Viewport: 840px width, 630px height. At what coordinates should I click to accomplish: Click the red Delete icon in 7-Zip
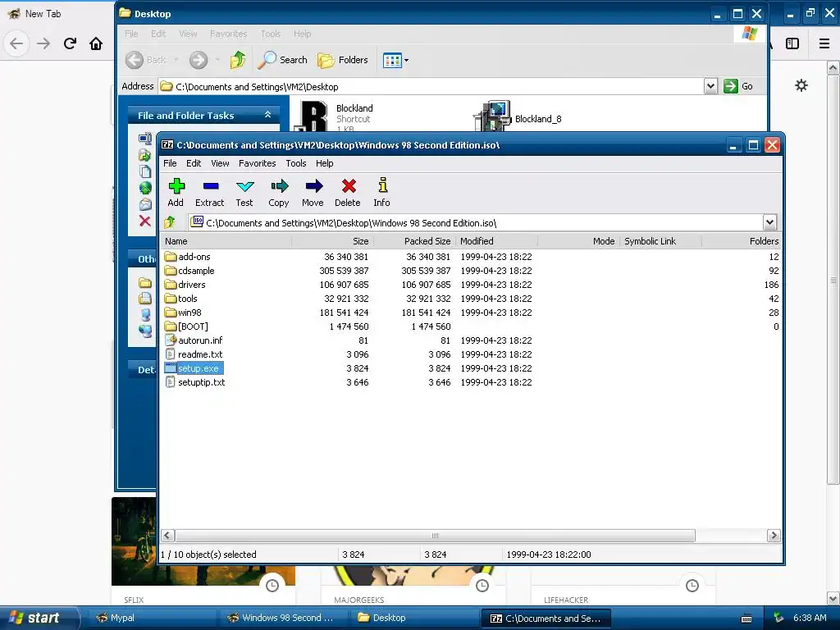click(348, 193)
